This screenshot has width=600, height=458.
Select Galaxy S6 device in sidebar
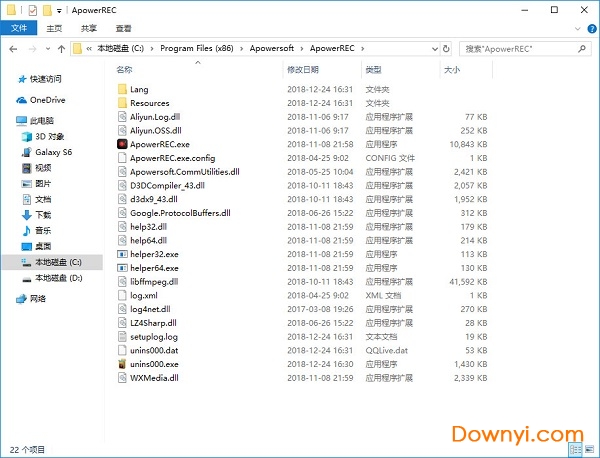[47, 152]
